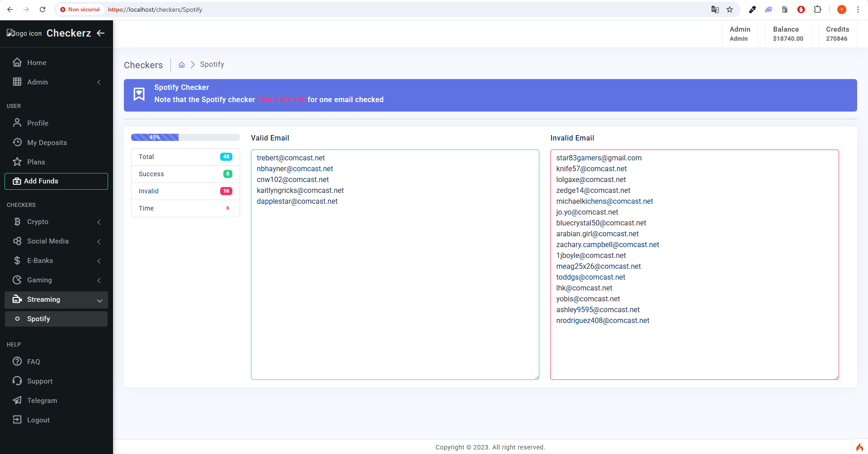
Task: Click the browser forward arrow
Action: point(26,9)
